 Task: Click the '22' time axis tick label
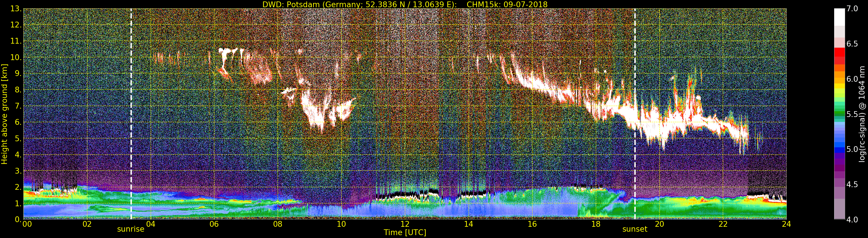(723, 224)
